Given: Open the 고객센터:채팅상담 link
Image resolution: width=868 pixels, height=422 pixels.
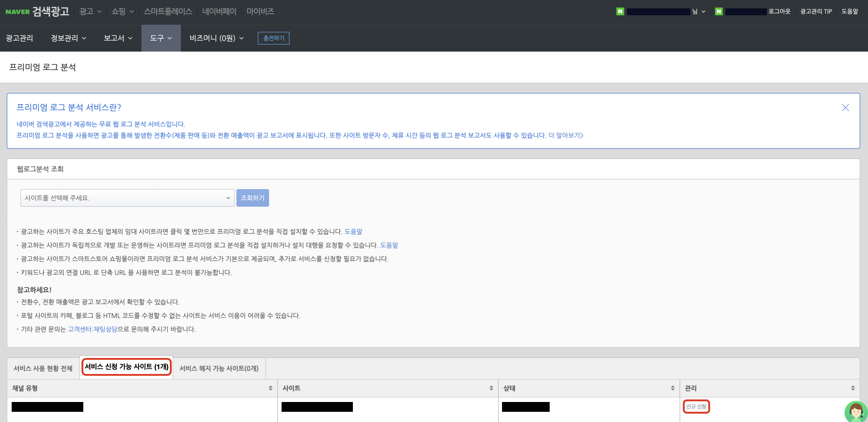Looking at the screenshot, I should (93, 330).
